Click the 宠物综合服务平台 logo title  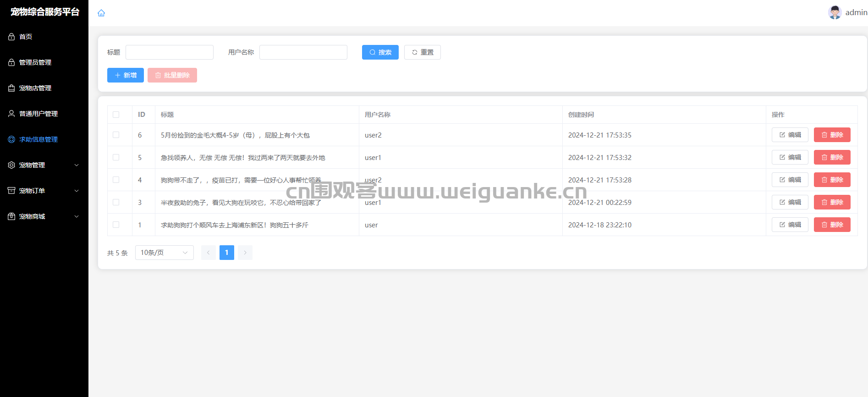[45, 12]
